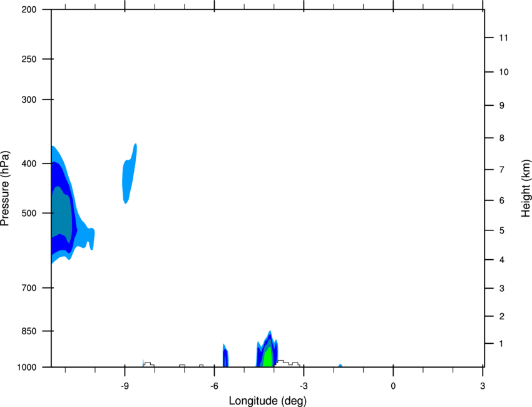Pick the 3 km height label
The height and width of the screenshot is (407, 532).
(x=502, y=289)
